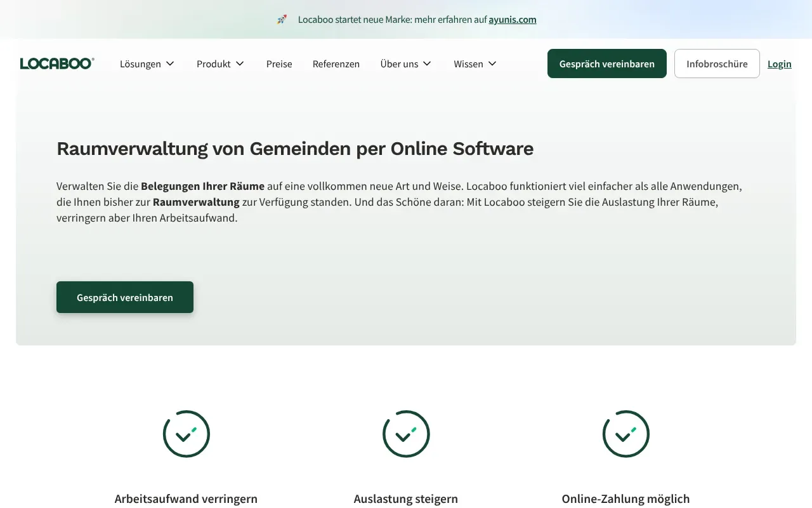812x508 pixels.
Task: Click checkmark icon above Arbeitsaufwand verringern
Action: [186, 434]
